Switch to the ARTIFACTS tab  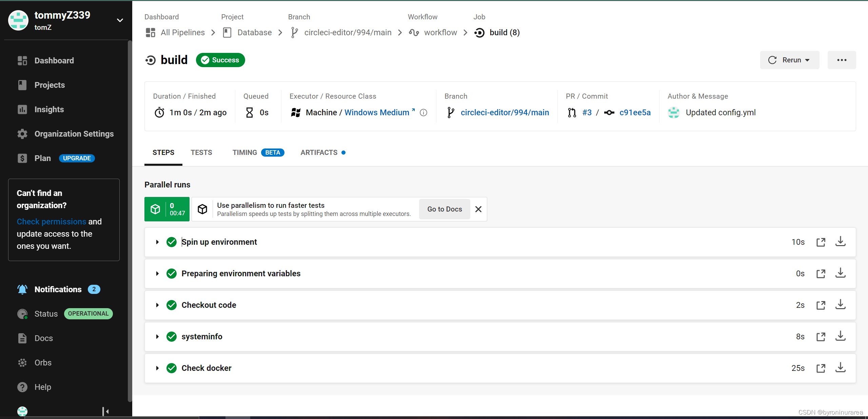coord(323,153)
